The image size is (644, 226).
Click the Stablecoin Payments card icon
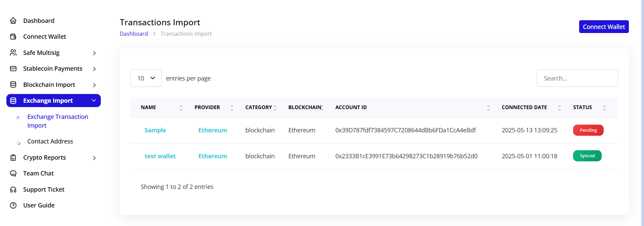pos(13,68)
